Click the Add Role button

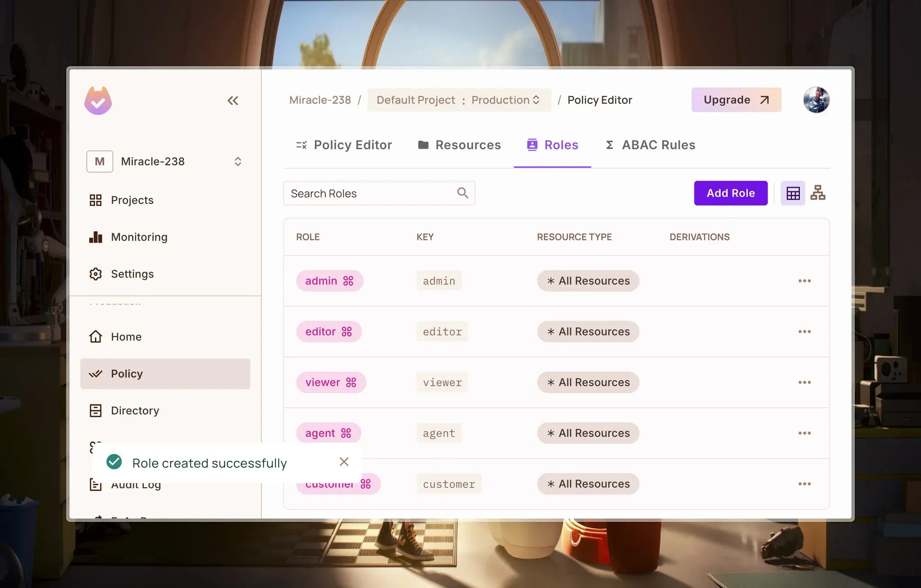click(x=730, y=193)
